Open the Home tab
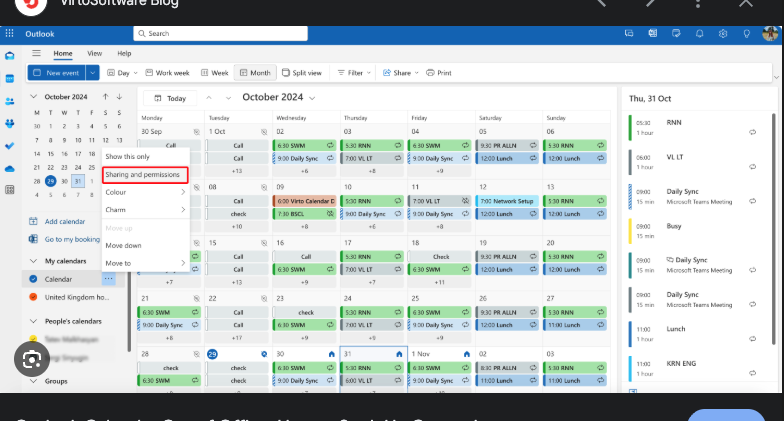This screenshot has height=421, width=784. click(x=63, y=53)
